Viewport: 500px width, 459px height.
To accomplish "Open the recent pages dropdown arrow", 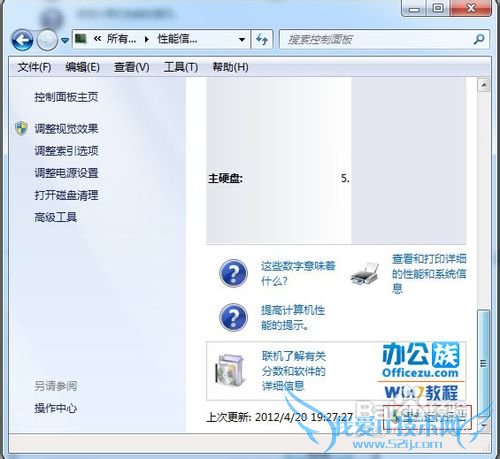I will 65,41.
